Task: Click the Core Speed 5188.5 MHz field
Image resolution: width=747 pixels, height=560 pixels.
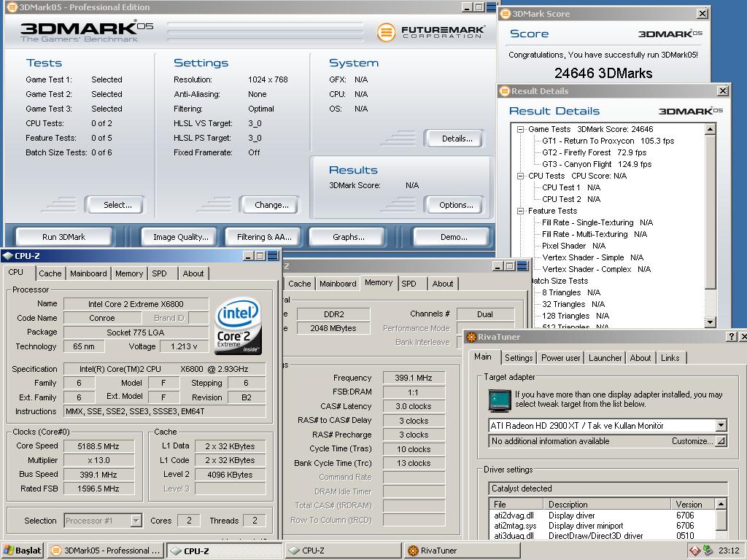Action: coord(98,446)
